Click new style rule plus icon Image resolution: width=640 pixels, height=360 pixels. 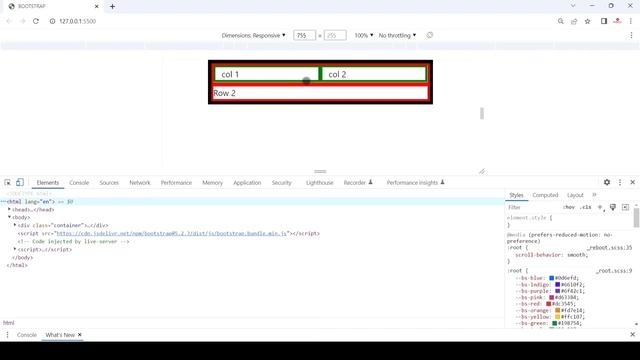point(600,207)
